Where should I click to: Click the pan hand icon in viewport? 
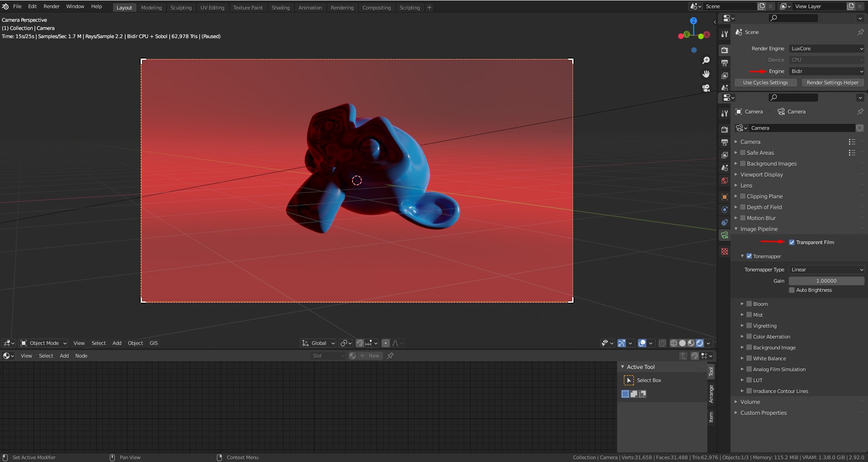tap(706, 74)
